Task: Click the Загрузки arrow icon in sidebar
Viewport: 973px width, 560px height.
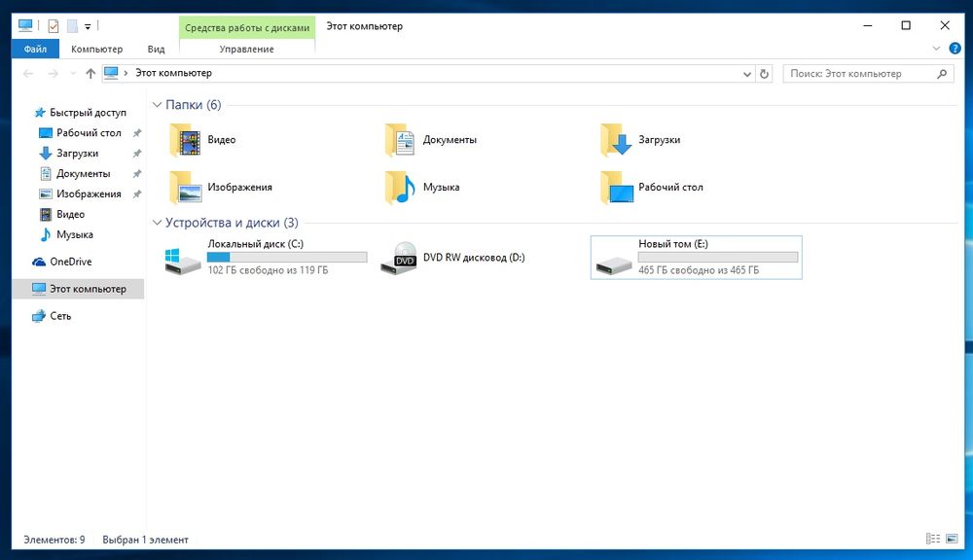Action: pyautogui.click(x=46, y=154)
